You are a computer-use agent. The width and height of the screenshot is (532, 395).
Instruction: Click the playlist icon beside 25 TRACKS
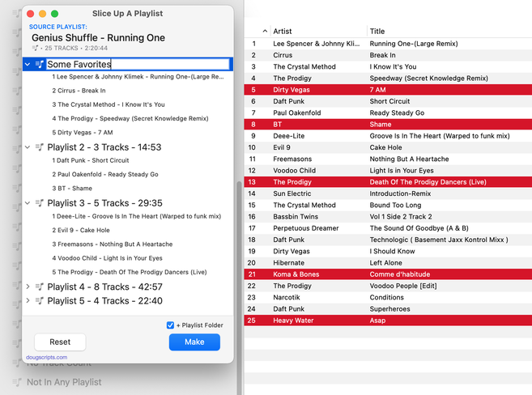tap(35, 48)
